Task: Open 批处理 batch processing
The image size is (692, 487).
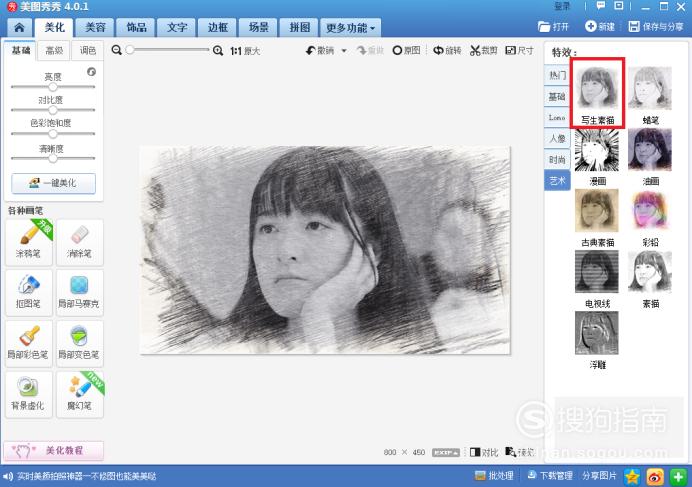Action: click(494, 476)
